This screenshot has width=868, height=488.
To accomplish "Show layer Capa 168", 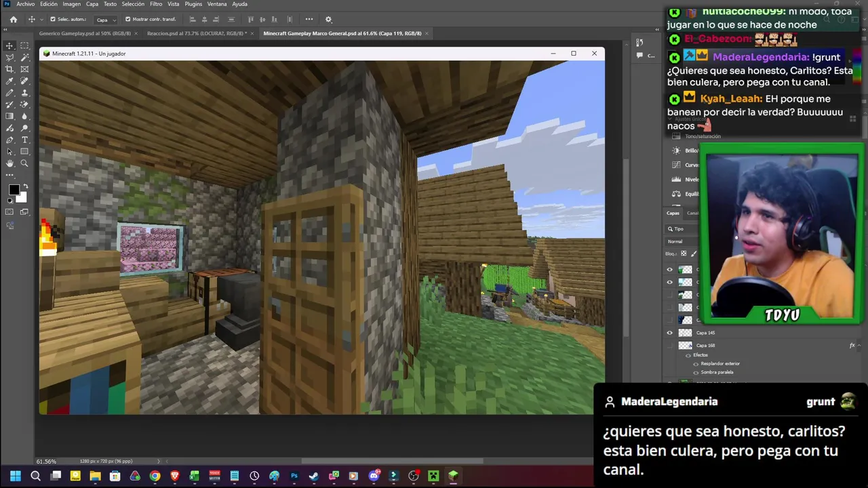I will [670, 345].
